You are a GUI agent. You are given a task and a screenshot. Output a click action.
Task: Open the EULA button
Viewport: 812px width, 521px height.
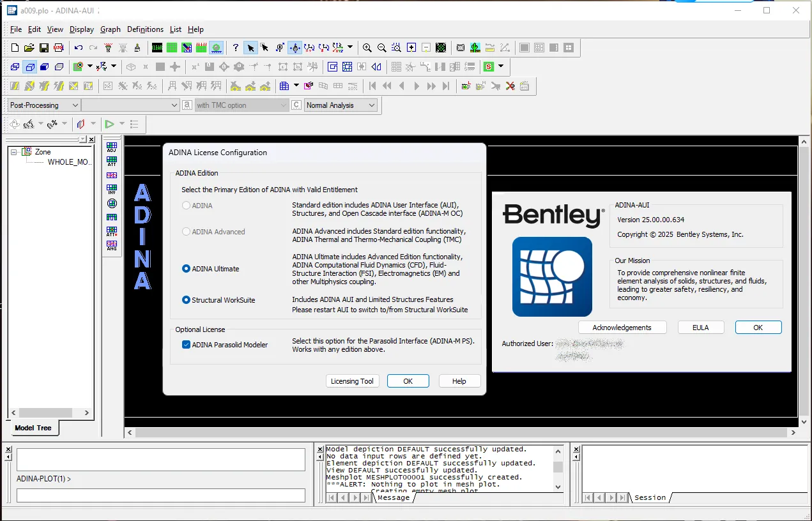click(701, 328)
